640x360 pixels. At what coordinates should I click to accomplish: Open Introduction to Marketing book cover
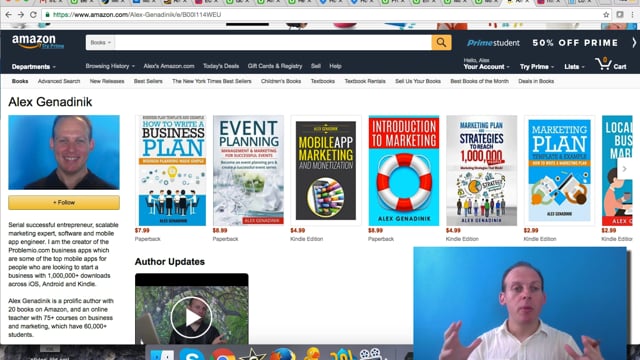[x=404, y=170]
